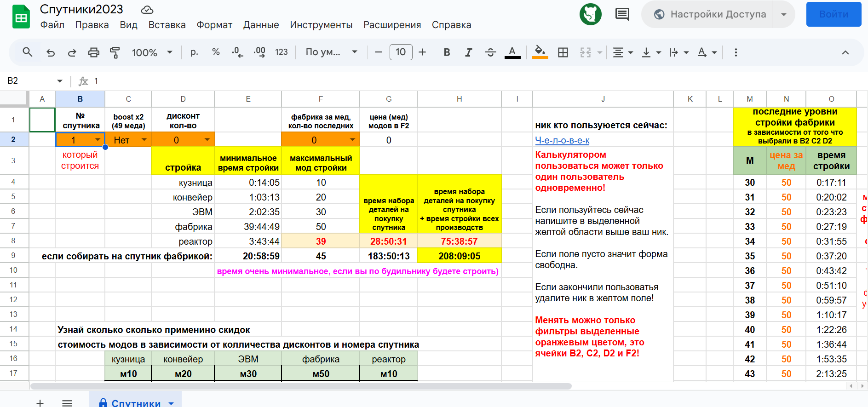
Task: Toggle bold formatting
Action: click(x=446, y=52)
